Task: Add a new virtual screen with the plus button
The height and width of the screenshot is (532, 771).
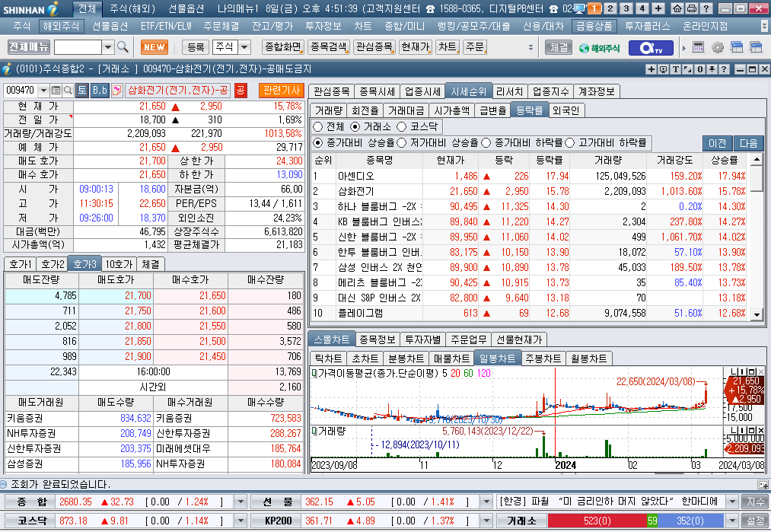Action: pyautogui.click(x=658, y=8)
